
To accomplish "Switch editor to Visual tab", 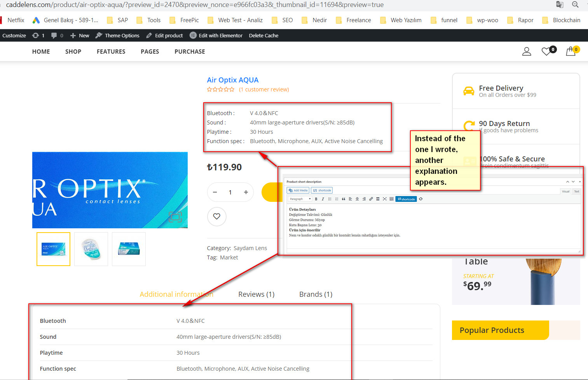I will (x=565, y=191).
